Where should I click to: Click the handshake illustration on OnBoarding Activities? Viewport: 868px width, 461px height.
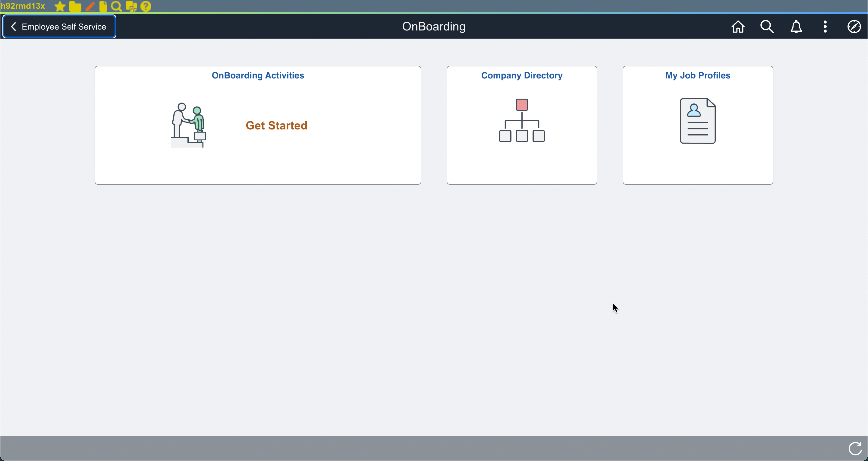coord(188,125)
